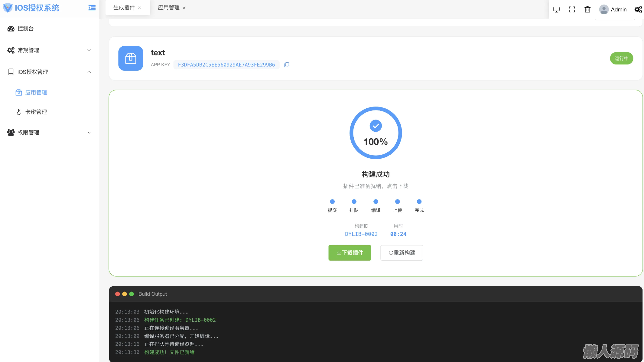
Task: Open the settings gears icon top right
Action: [x=638, y=9]
